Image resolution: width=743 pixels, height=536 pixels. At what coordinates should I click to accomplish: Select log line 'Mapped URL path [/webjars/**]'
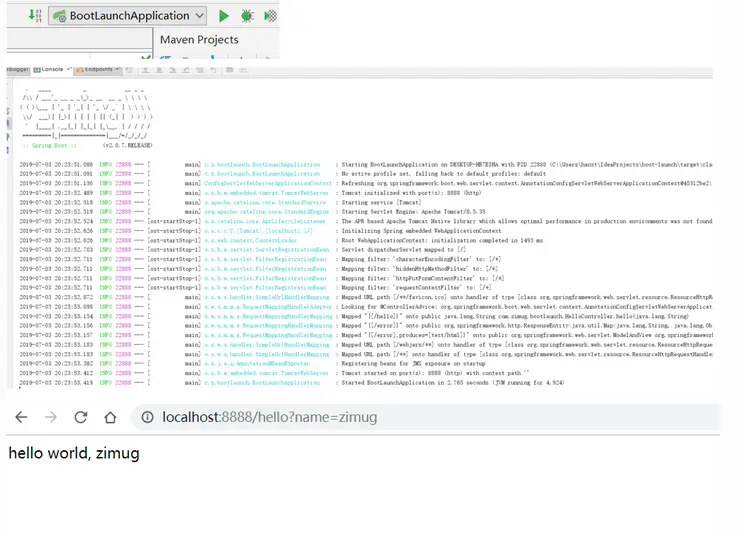click(366, 345)
